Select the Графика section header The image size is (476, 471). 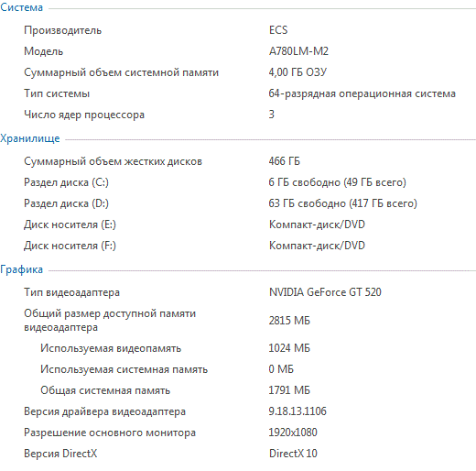[21, 269]
